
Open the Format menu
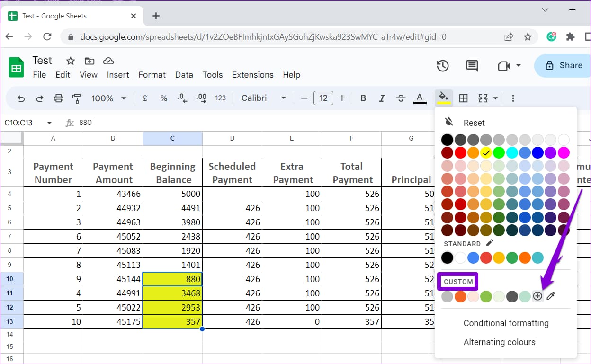[x=152, y=75]
